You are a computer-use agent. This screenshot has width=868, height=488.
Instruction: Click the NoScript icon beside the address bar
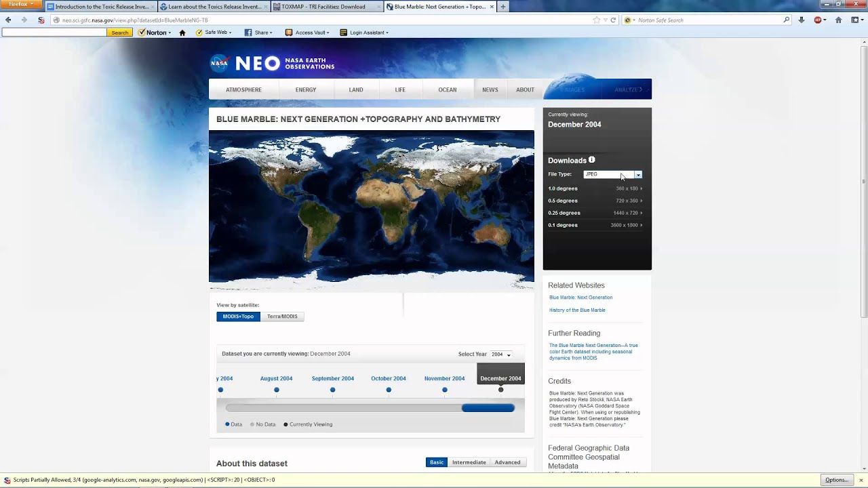(x=41, y=20)
